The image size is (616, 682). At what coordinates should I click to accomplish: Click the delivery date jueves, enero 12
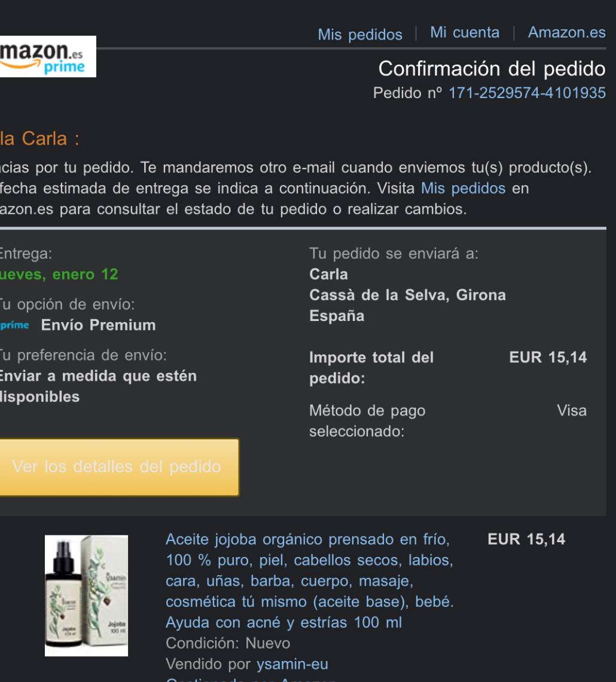59,274
